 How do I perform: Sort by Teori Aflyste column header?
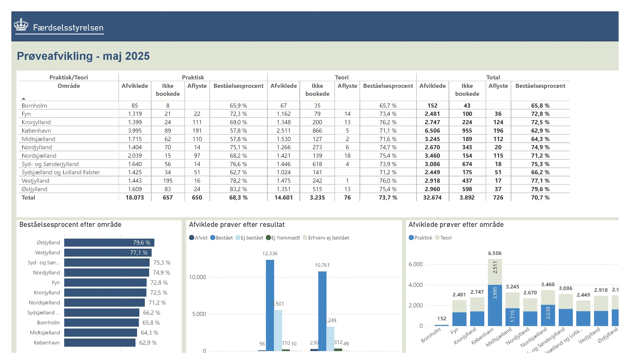point(347,86)
